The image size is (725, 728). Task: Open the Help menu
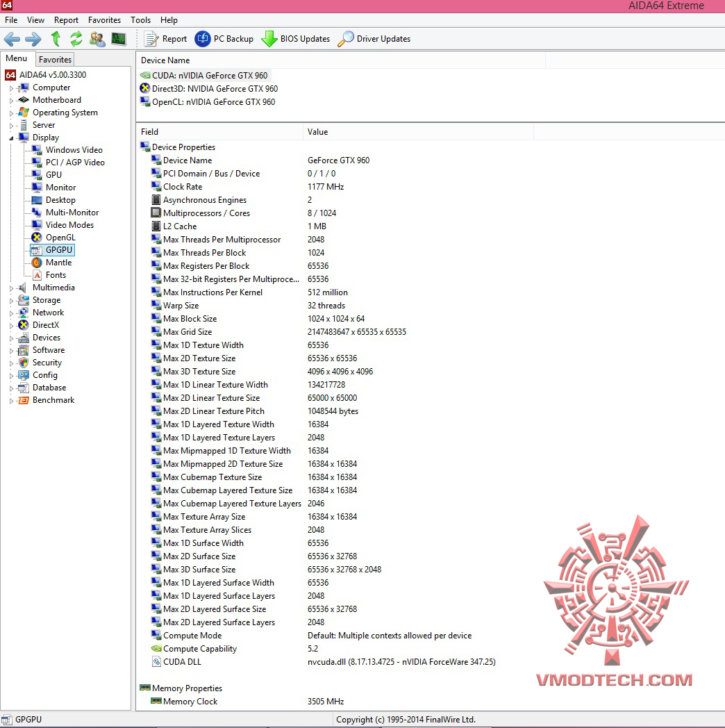[x=169, y=20]
